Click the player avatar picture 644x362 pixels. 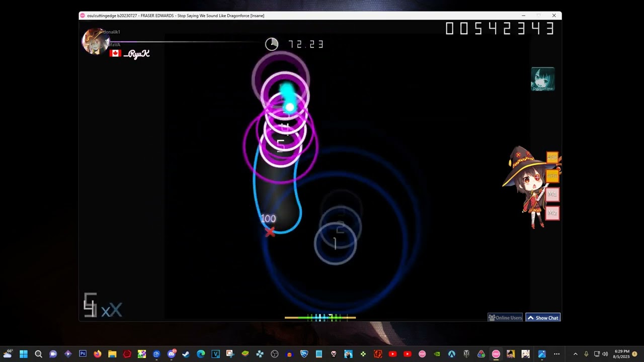[x=95, y=41]
